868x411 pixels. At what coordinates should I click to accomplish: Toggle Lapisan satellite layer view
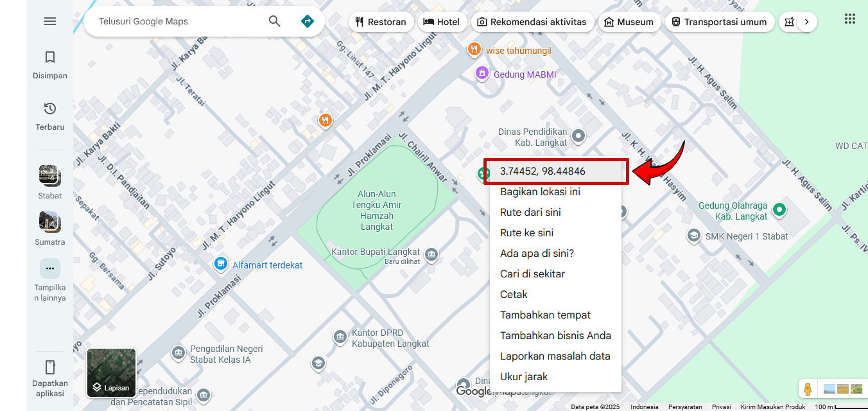click(x=111, y=373)
